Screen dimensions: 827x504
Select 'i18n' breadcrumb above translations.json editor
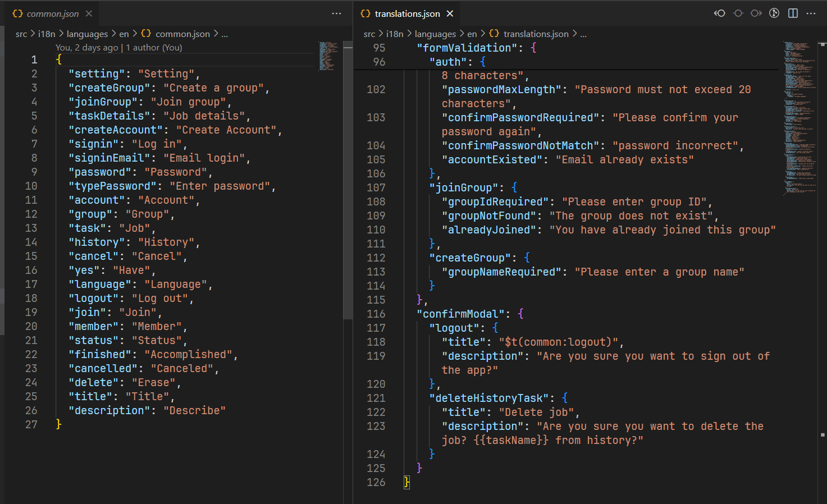pos(395,34)
